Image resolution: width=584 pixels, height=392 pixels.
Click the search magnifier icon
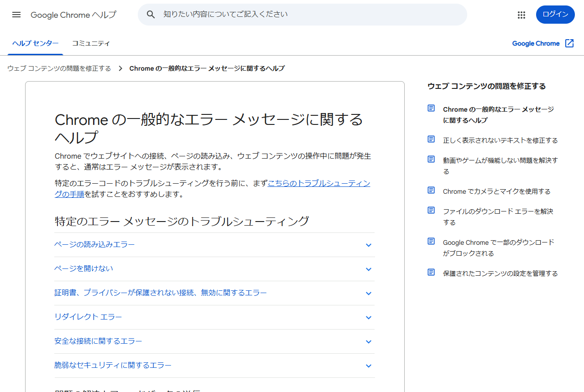[151, 15]
